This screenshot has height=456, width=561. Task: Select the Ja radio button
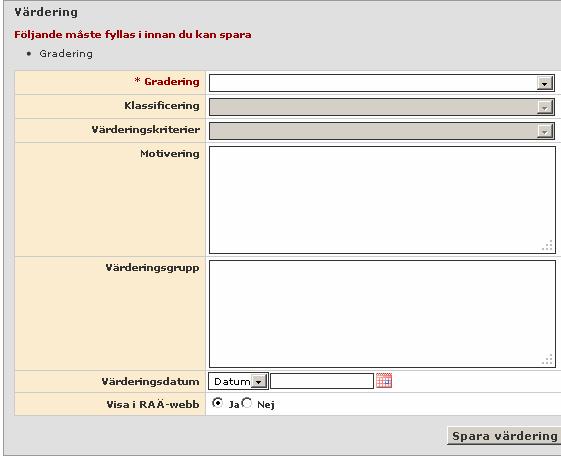217,403
